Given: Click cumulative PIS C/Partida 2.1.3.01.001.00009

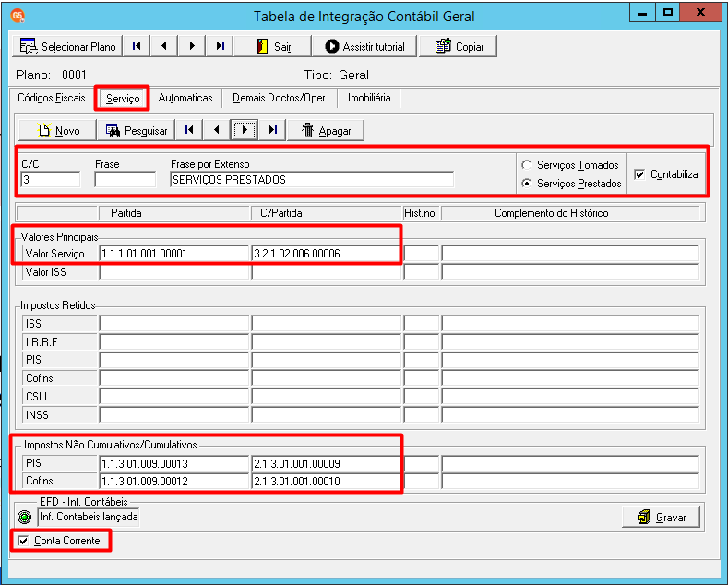Looking at the screenshot, I should coord(327,463).
